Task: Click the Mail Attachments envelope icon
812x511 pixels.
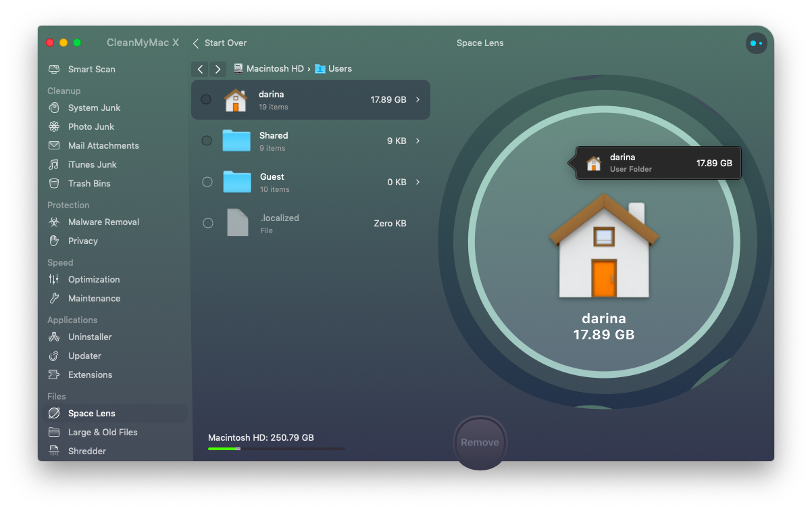Action: coord(54,145)
